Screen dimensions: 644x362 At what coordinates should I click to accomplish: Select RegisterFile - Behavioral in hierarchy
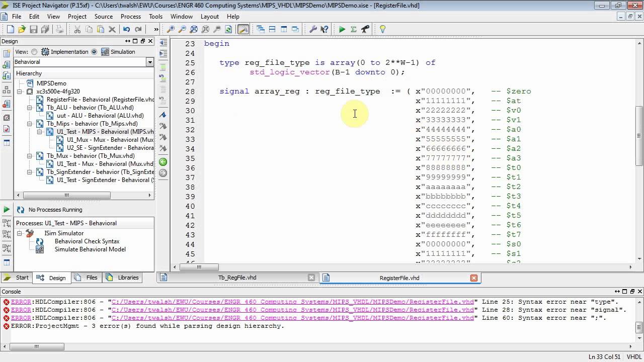pyautogui.click(x=100, y=100)
